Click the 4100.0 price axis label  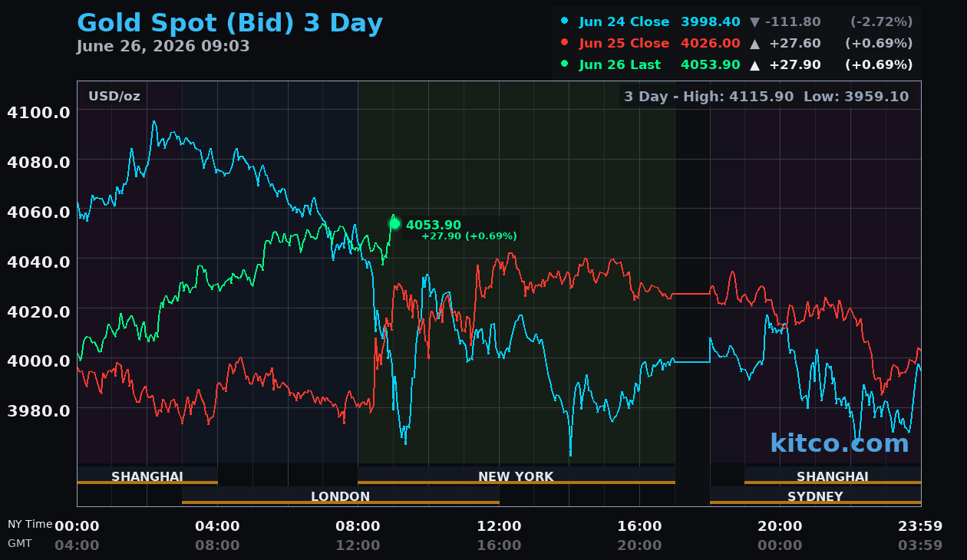click(x=38, y=112)
